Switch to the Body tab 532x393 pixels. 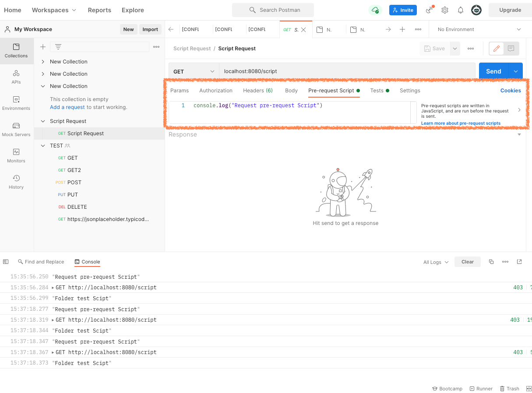tap(291, 91)
